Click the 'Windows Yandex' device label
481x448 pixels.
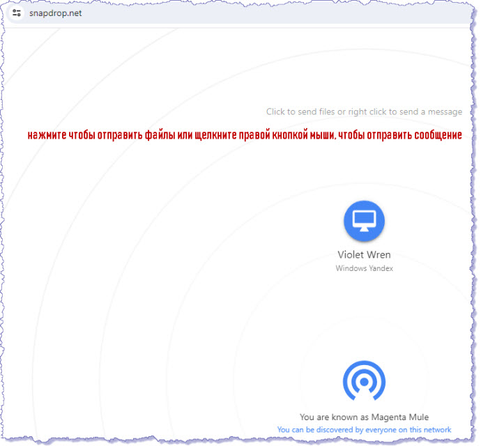tap(364, 268)
